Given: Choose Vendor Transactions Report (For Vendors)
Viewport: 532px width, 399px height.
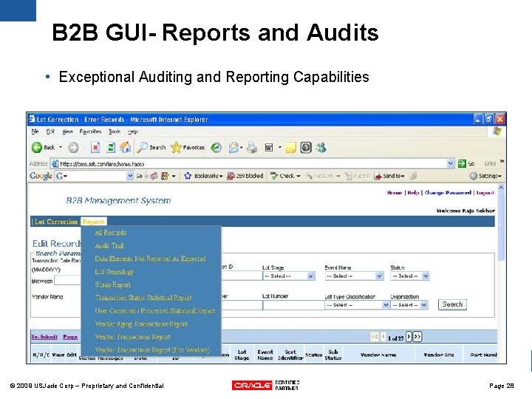Looking at the screenshot, I should [x=152, y=349].
